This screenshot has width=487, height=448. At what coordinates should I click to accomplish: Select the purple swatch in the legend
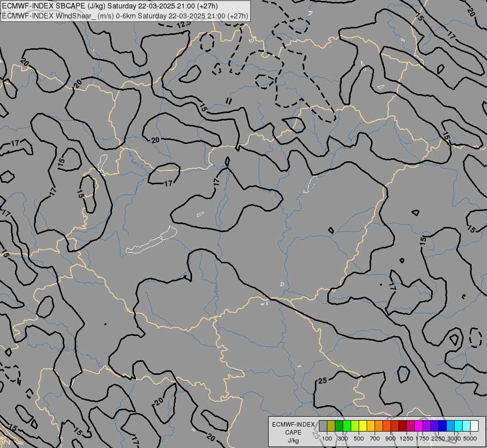pos(426,426)
